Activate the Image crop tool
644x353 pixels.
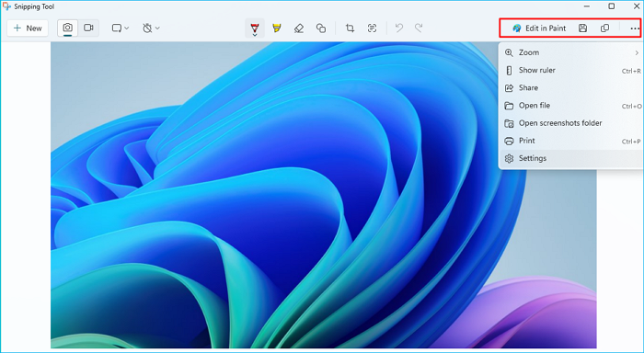pos(350,28)
